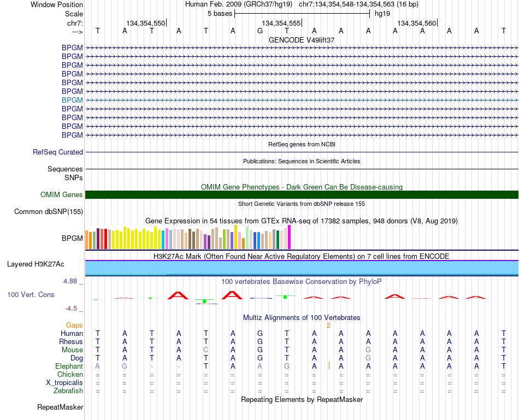Screen dimensions: 519x420
Task: Open 'Publications: Sequences in Scientific Articles' title
Action: click(x=302, y=161)
